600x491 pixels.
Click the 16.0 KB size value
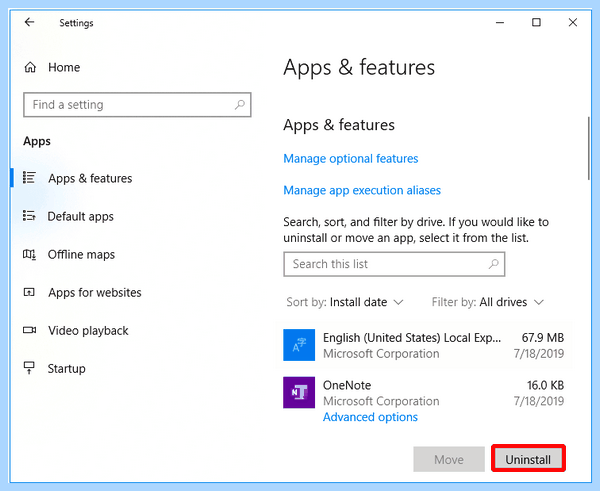545,385
